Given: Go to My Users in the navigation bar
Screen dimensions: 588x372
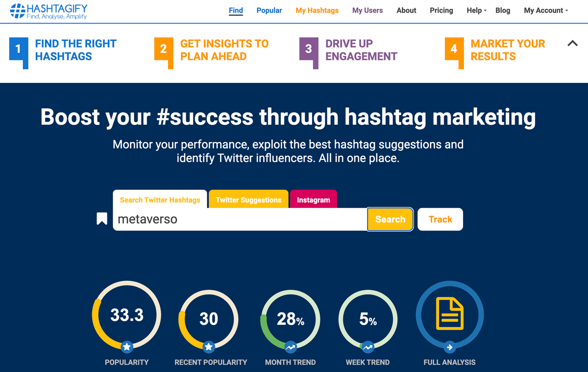Looking at the screenshot, I should (367, 10).
